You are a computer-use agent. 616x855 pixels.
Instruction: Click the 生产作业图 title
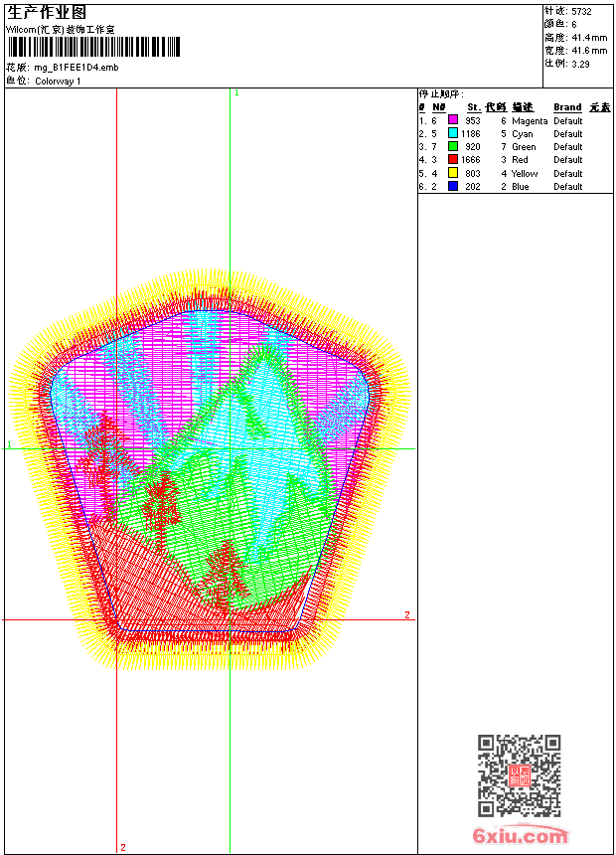click(47, 12)
